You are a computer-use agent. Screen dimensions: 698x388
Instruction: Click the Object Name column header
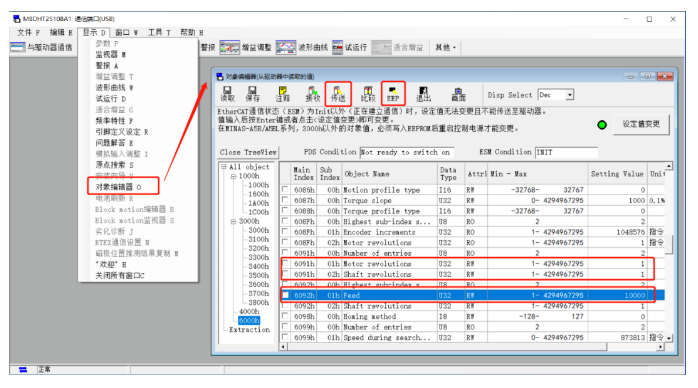coord(389,174)
